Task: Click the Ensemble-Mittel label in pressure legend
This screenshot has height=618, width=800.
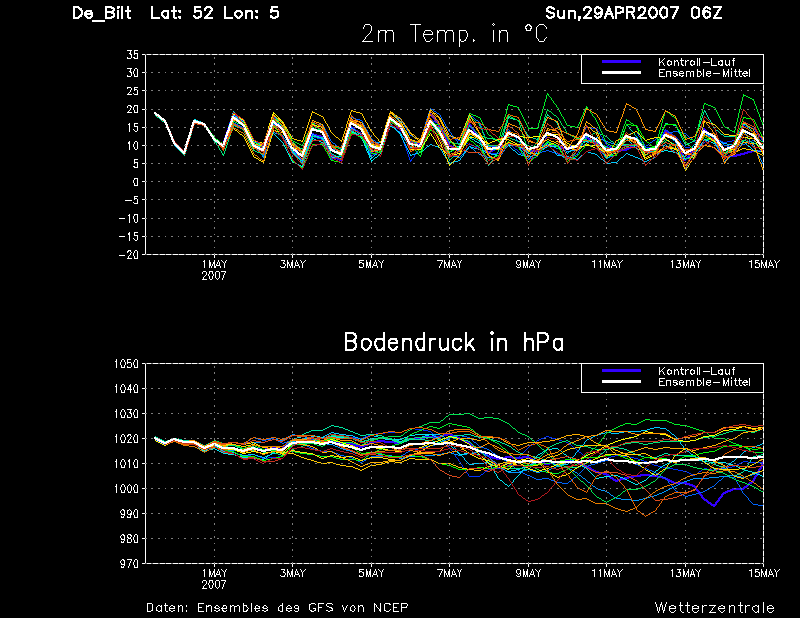Action: (x=704, y=382)
